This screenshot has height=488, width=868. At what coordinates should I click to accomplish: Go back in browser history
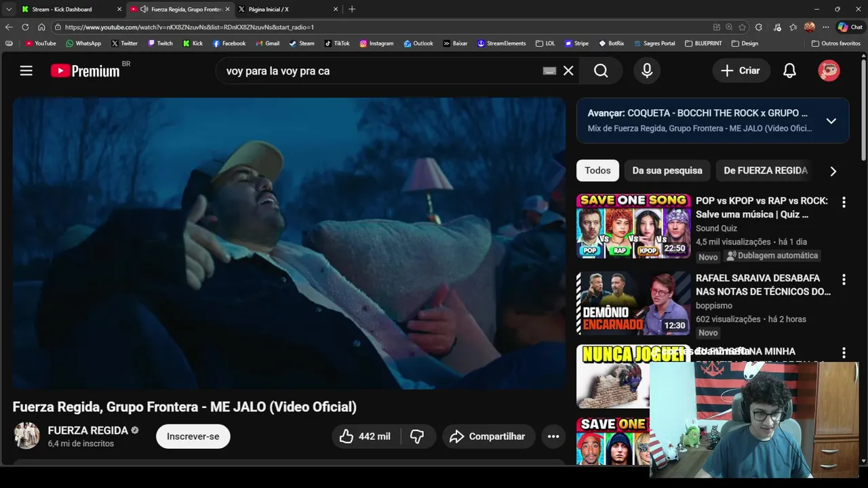coord(9,27)
